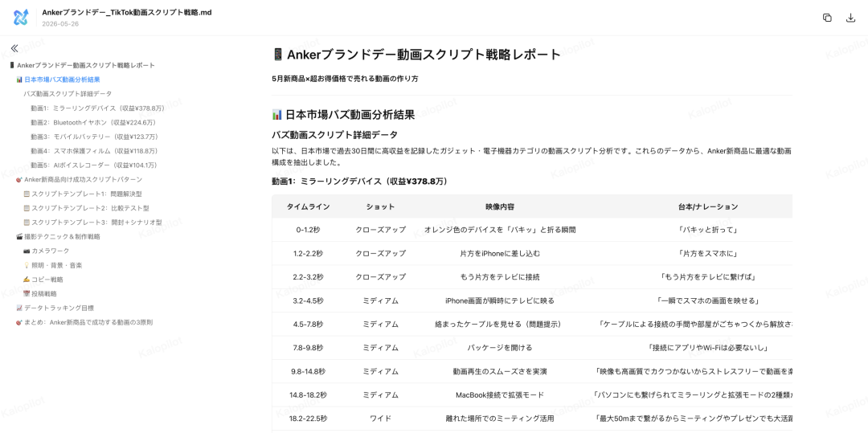Jump to 動画2: Bluetoothイヤホン outline entry
This screenshot has width=868, height=433.
tap(93, 122)
